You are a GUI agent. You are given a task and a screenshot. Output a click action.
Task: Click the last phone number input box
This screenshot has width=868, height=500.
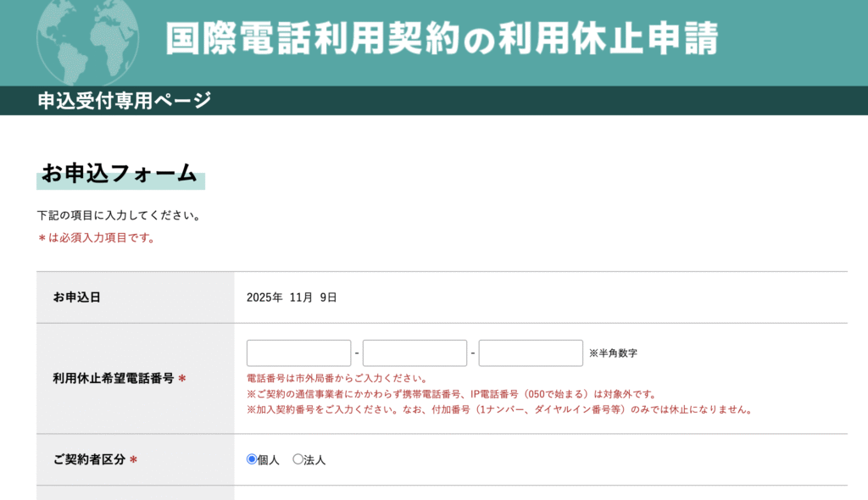[x=531, y=353]
